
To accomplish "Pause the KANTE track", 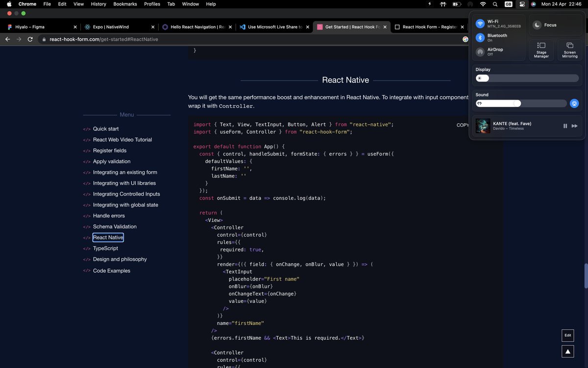I will (565, 126).
